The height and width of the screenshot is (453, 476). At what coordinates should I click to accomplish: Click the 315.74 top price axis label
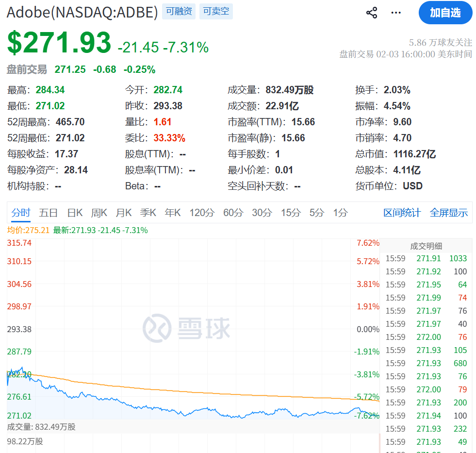[x=19, y=243]
